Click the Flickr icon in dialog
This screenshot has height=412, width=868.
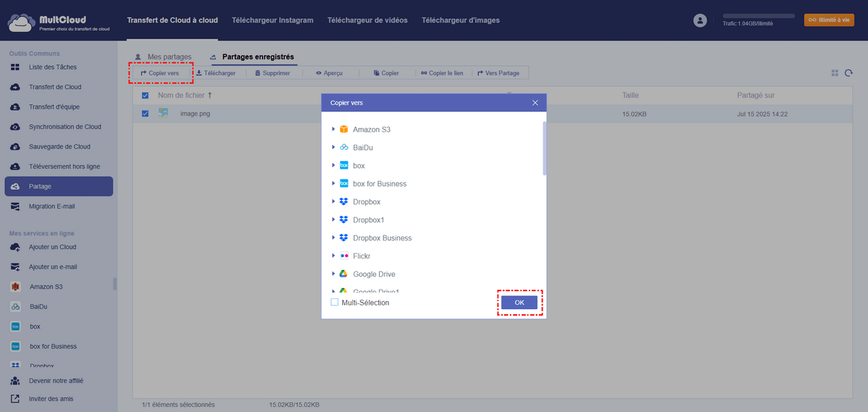pos(344,256)
